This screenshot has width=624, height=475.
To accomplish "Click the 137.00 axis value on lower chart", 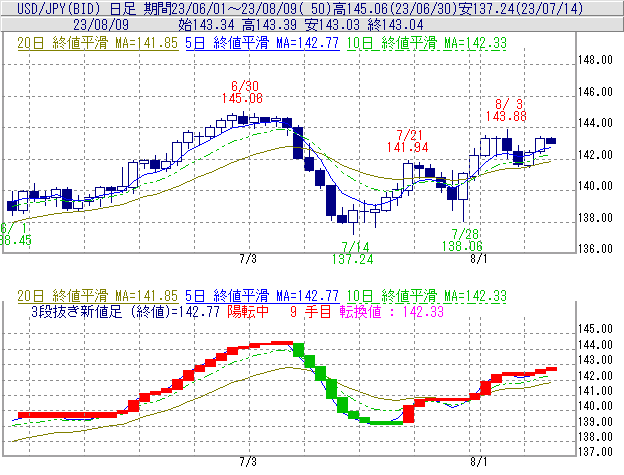I will click(x=595, y=452).
